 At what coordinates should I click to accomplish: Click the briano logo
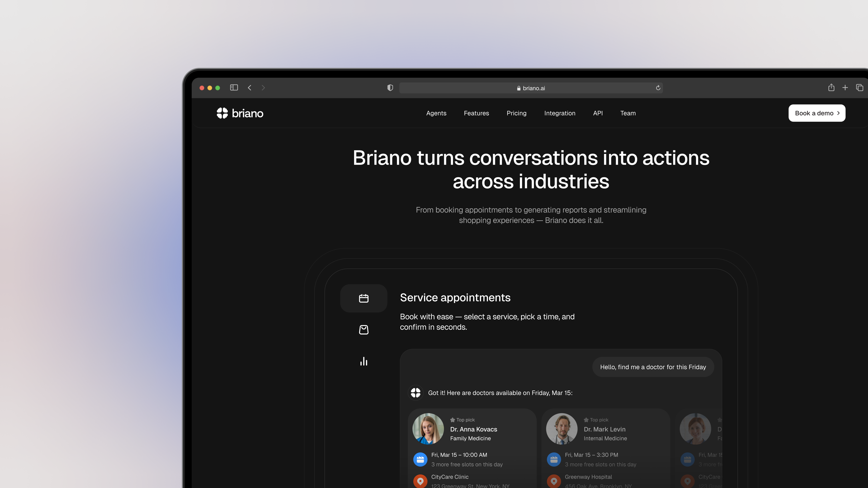240,113
